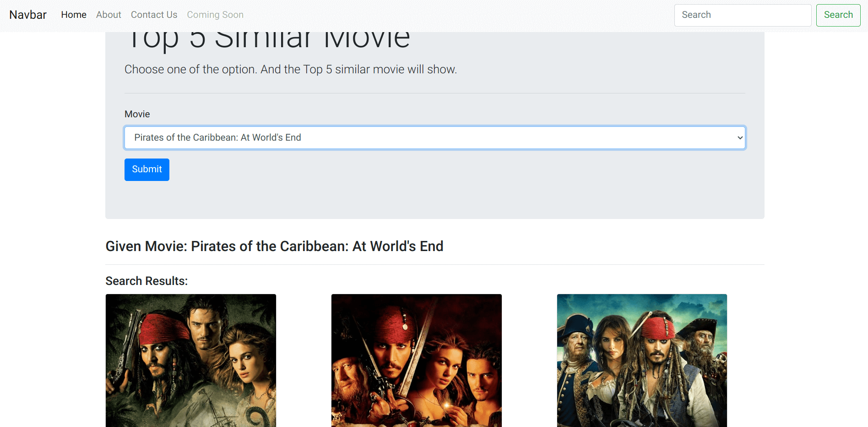Open Contact Us in the navbar
This screenshot has width=868, height=427.
pos(154,15)
